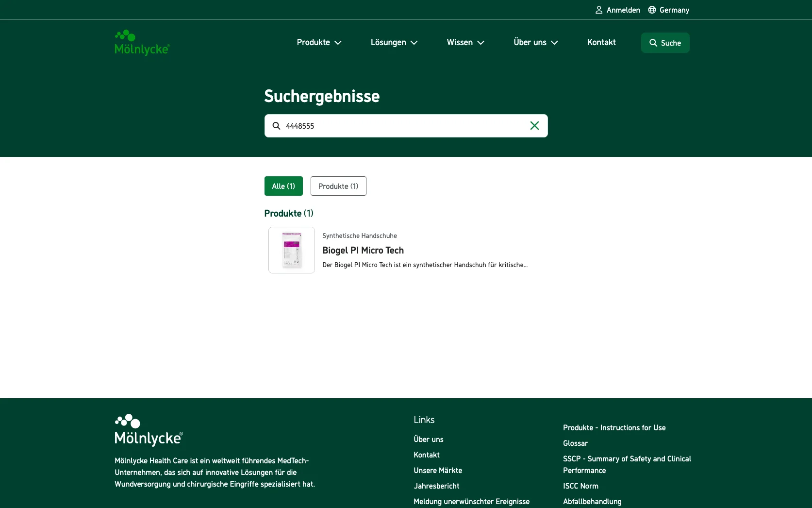Screen dimensions: 812x508
Task: Open footer link Über uns
Action: coord(429,439)
